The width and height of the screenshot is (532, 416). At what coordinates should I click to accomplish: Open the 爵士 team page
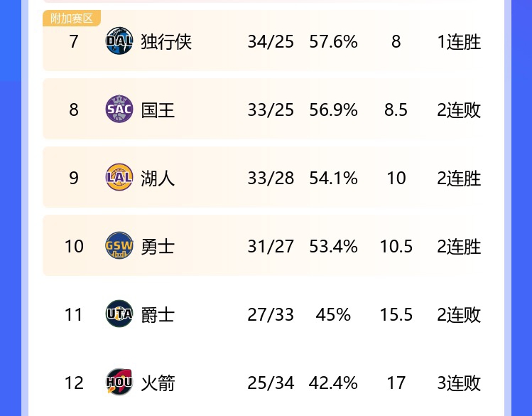coord(158,315)
